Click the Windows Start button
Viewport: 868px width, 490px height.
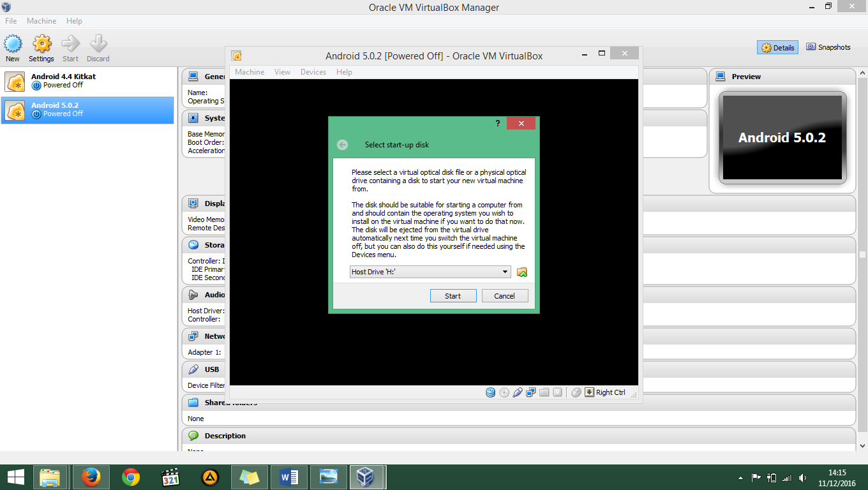(15, 477)
